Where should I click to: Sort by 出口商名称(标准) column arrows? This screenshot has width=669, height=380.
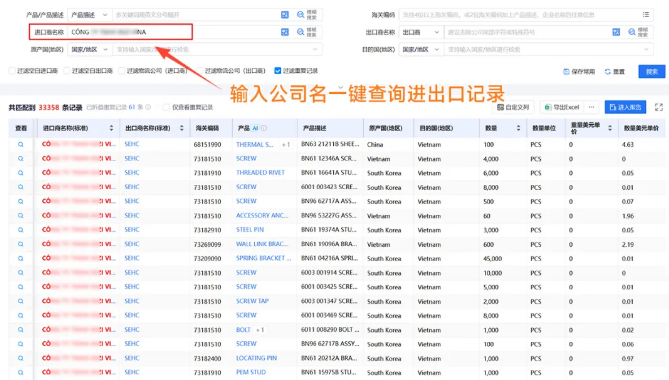tap(182, 128)
